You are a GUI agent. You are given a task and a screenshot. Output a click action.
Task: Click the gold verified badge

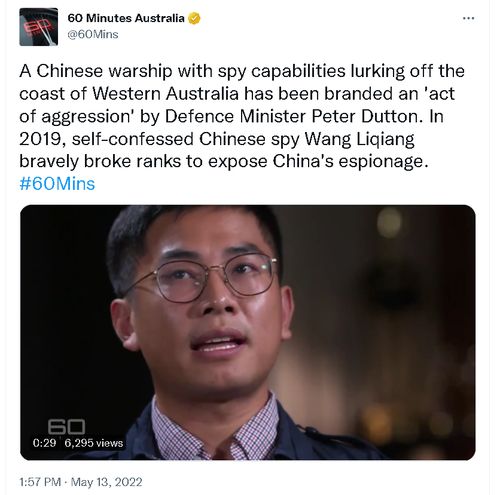pyautogui.click(x=194, y=18)
